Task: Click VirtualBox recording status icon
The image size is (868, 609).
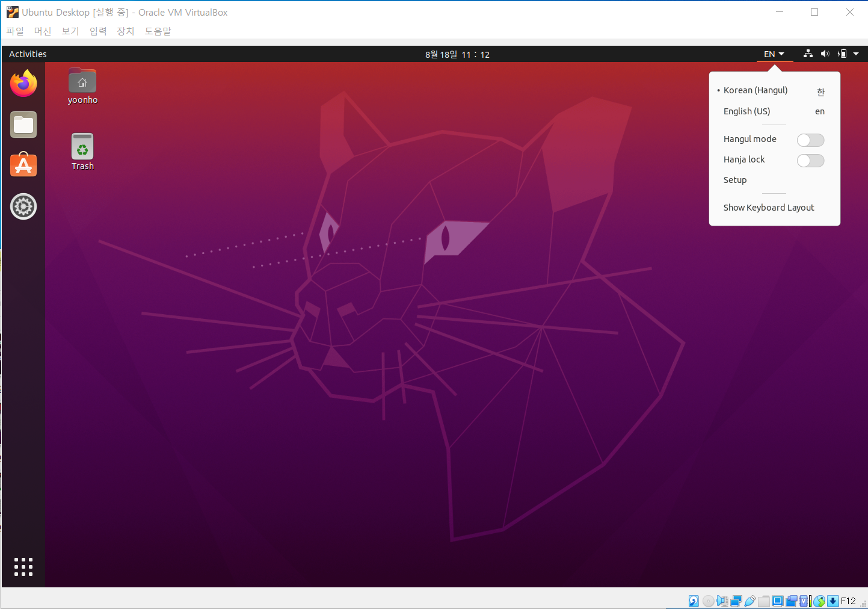Action: [792, 601]
